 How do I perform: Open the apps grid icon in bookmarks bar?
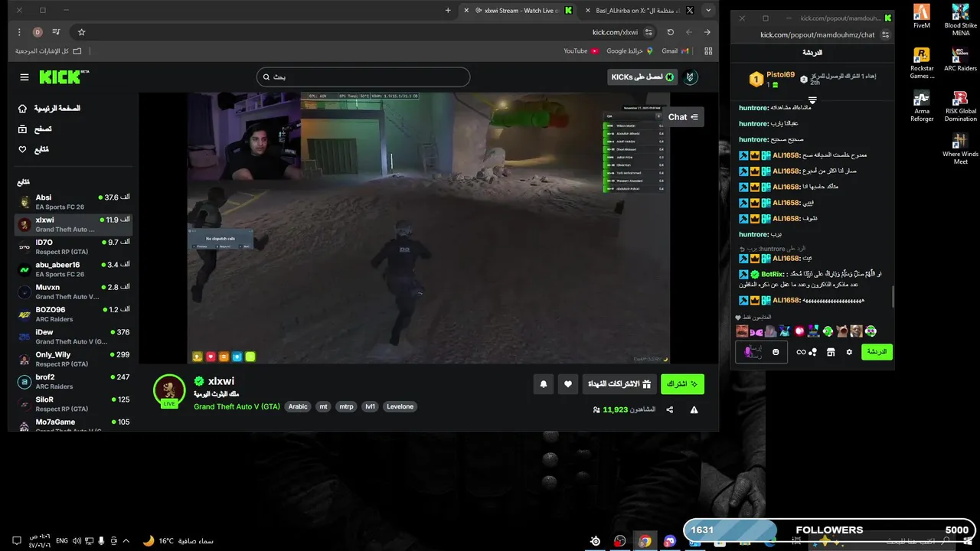[708, 51]
